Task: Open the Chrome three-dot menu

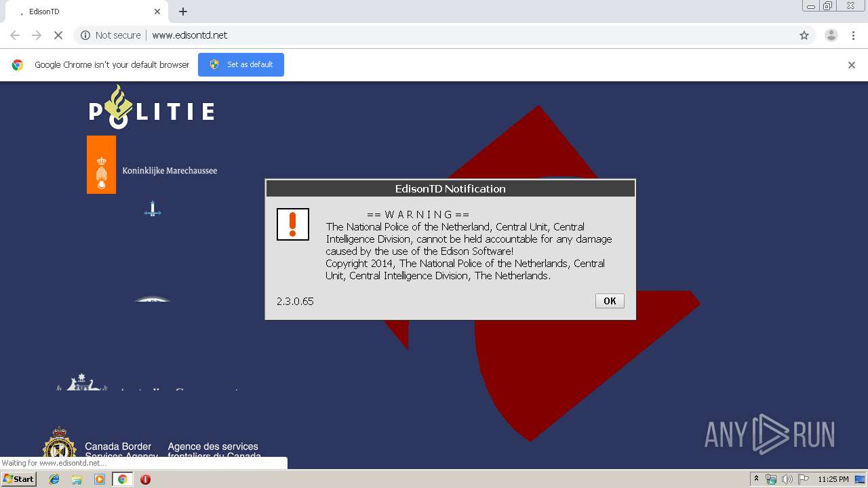Action: point(854,35)
